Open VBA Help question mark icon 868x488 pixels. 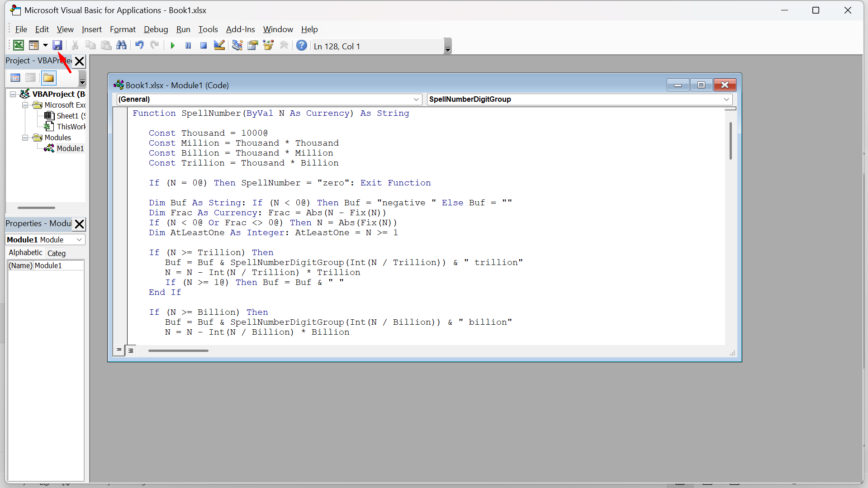click(x=302, y=45)
